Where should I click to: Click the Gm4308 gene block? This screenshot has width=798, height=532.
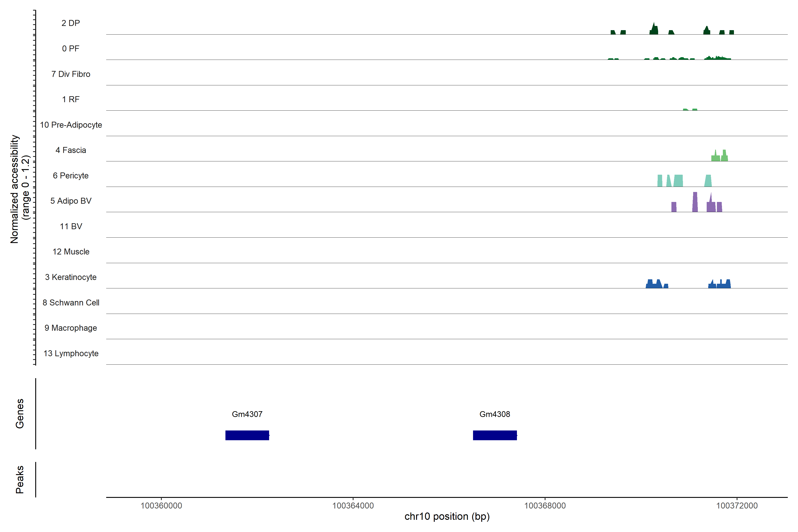(x=495, y=435)
